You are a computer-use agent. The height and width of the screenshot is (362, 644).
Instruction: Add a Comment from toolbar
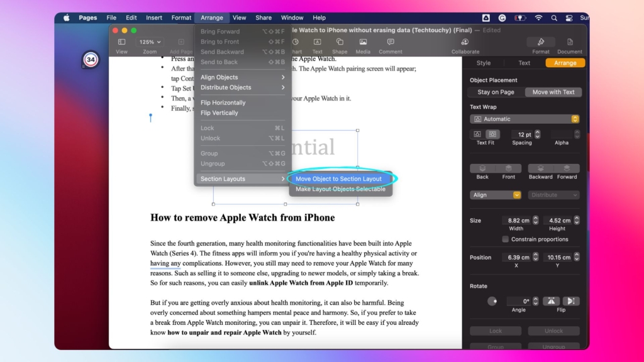(x=391, y=42)
